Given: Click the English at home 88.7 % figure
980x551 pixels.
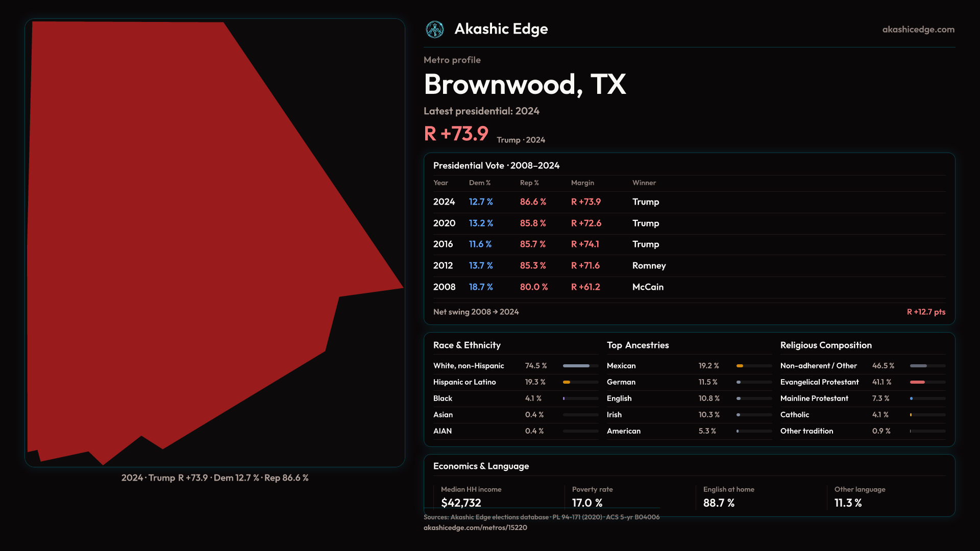Looking at the screenshot, I should [x=719, y=503].
